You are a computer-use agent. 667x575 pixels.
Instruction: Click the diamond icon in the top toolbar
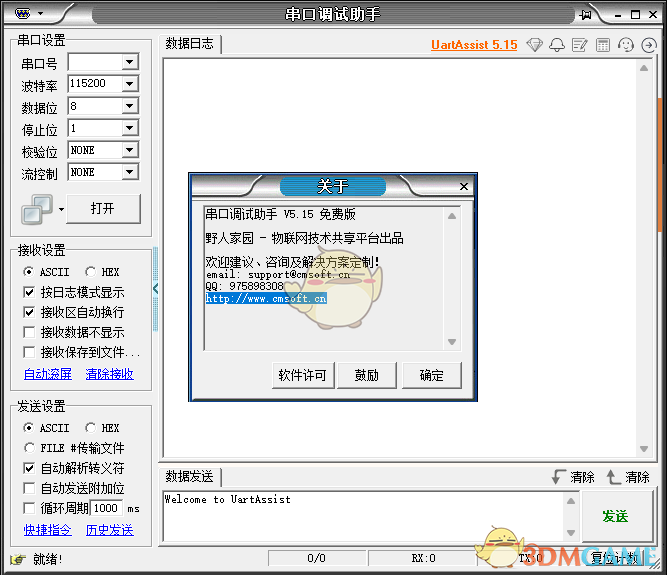pos(534,45)
